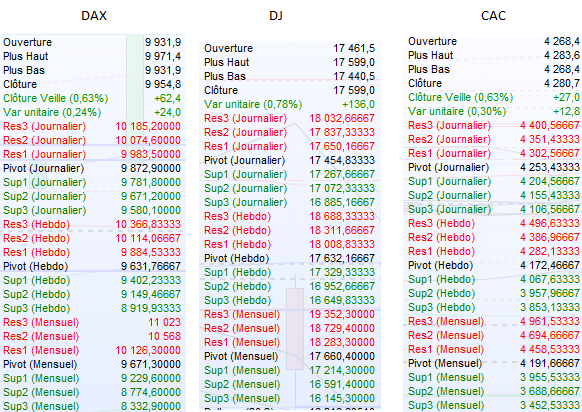The image size is (582, 412).
Task: Select DJ Pivot (Journalier) 17 454,83333
Action: pos(290,160)
